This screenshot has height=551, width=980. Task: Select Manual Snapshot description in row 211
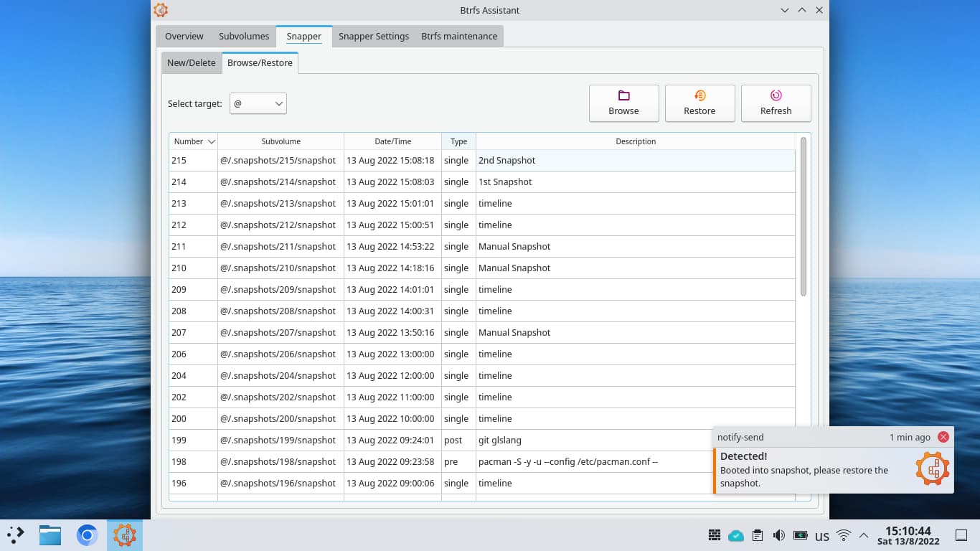coord(514,246)
